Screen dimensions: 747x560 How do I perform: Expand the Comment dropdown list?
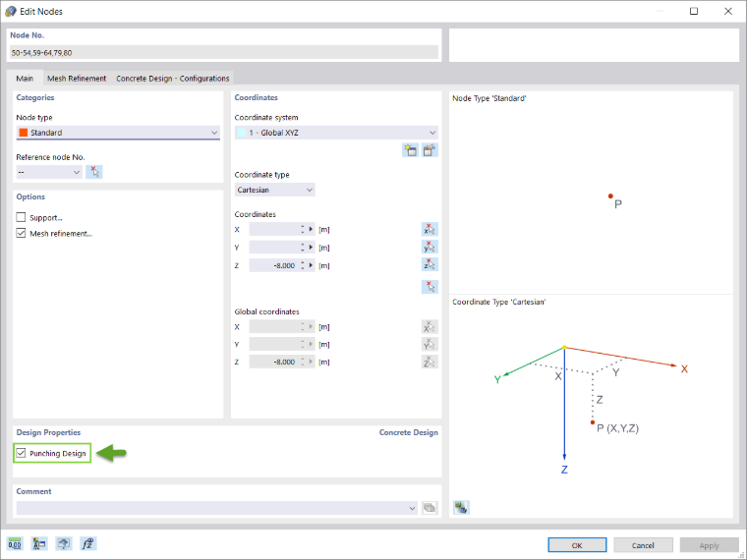tap(412, 508)
